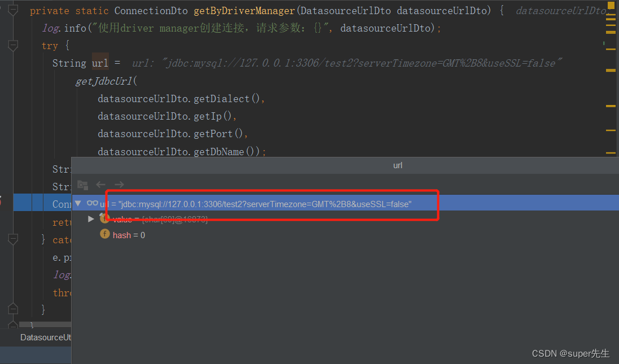This screenshot has width=619, height=364.
Task: Click the forward arrow in url popup
Action: [119, 185]
